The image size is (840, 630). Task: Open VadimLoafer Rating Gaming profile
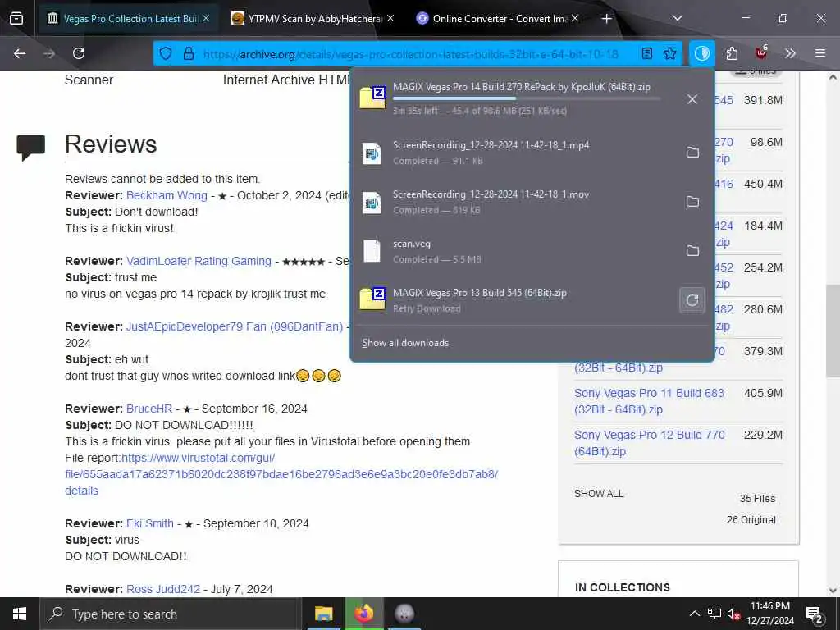(199, 261)
